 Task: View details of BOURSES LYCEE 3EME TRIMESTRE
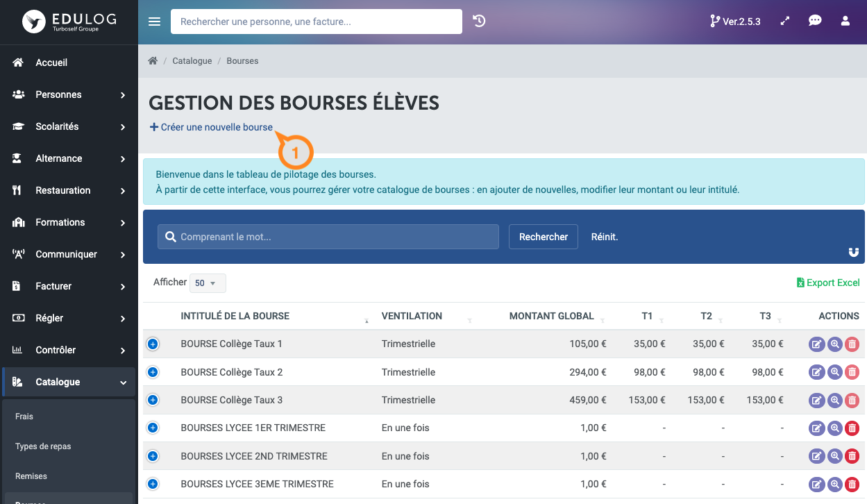(835, 485)
